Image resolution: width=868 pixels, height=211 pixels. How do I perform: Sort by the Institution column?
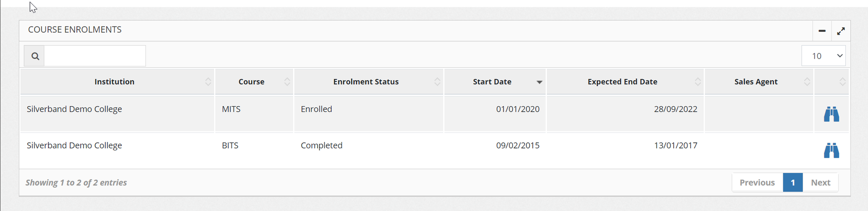point(114,82)
